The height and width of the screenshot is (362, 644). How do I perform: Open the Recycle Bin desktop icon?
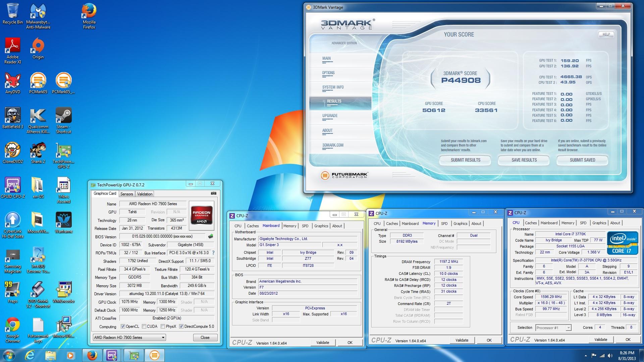(12, 14)
